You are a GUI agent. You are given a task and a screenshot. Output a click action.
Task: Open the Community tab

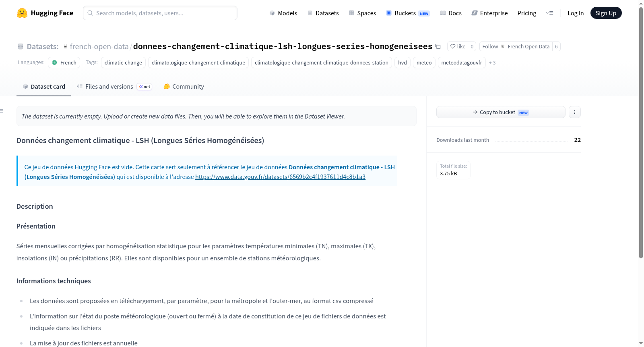coord(184,86)
